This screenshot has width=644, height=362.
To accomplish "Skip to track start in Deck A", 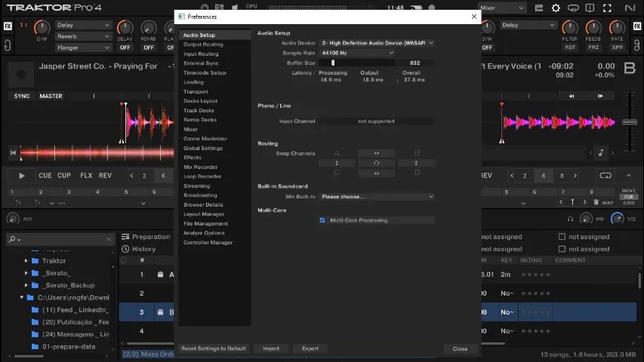I will click(13, 152).
